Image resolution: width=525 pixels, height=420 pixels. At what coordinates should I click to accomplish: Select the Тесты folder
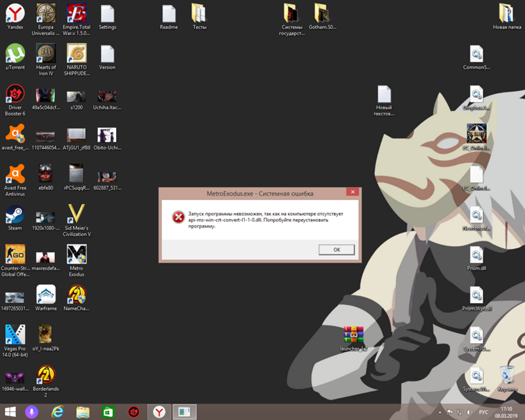click(x=199, y=17)
